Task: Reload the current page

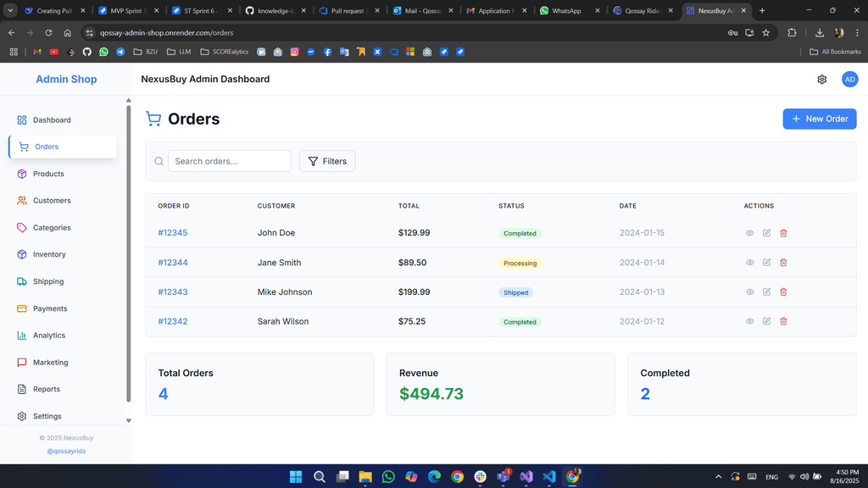Action: [x=48, y=33]
